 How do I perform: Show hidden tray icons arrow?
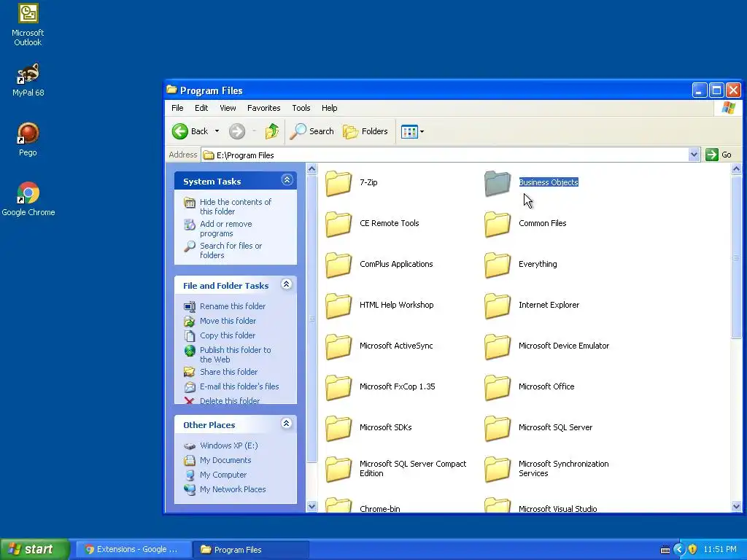(x=679, y=550)
